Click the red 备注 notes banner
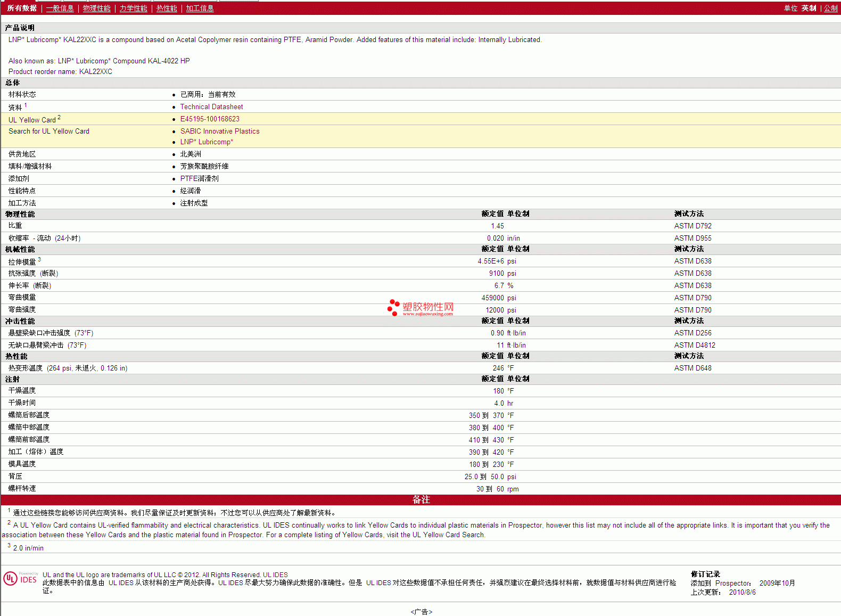 pos(420,500)
